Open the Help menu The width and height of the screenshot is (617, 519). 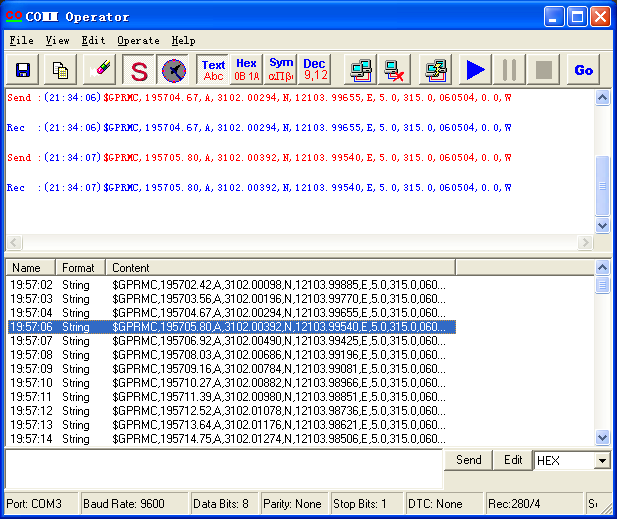click(x=183, y=41)
